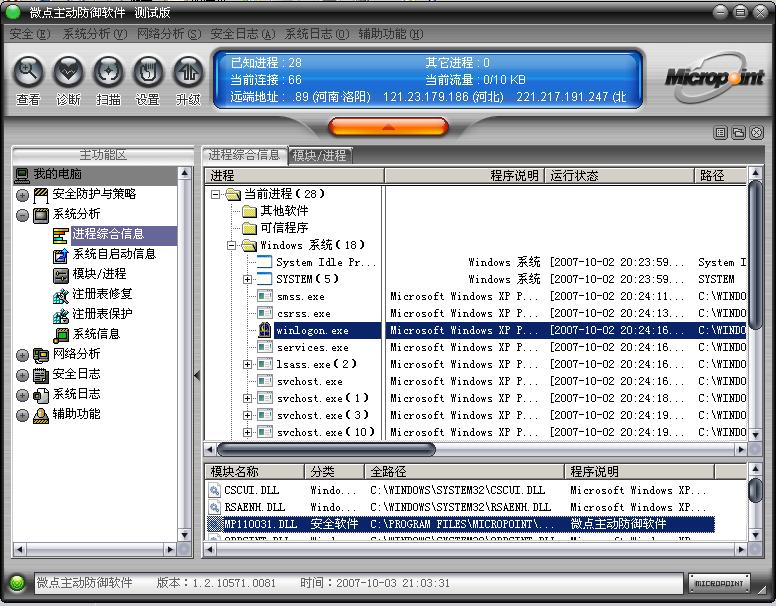This screenshot has width=776, height=606.
Task: Click the 系统日志 sidebar icon
Action: coord(41,395)
